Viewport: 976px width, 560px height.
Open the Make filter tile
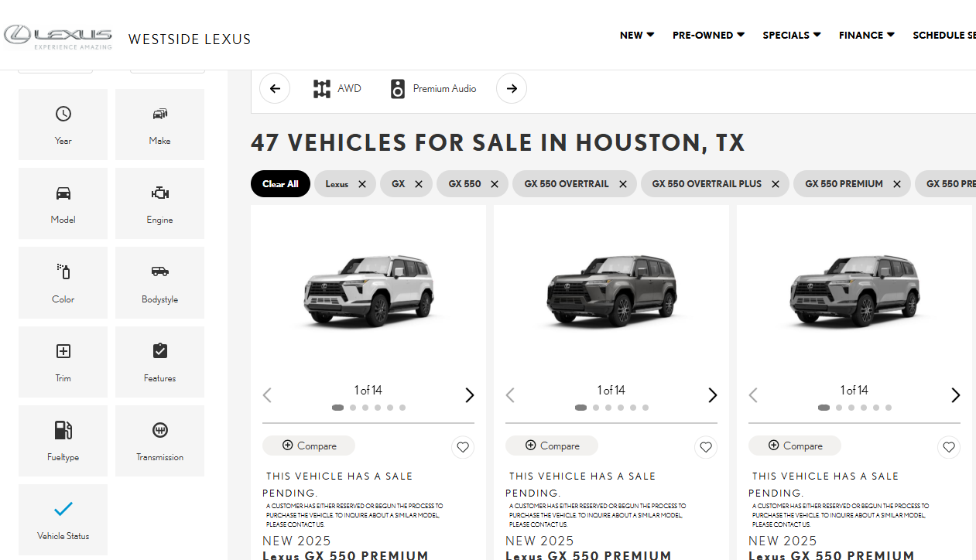159,125
